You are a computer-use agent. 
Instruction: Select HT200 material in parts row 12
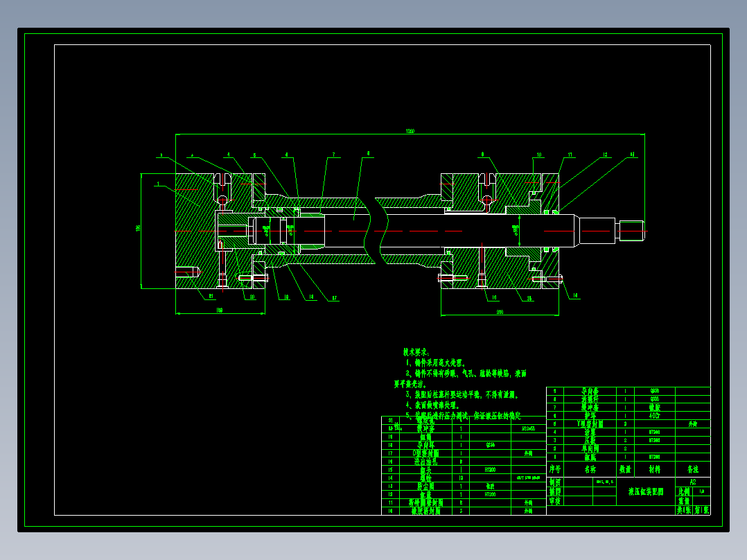(x=490, y=494)
